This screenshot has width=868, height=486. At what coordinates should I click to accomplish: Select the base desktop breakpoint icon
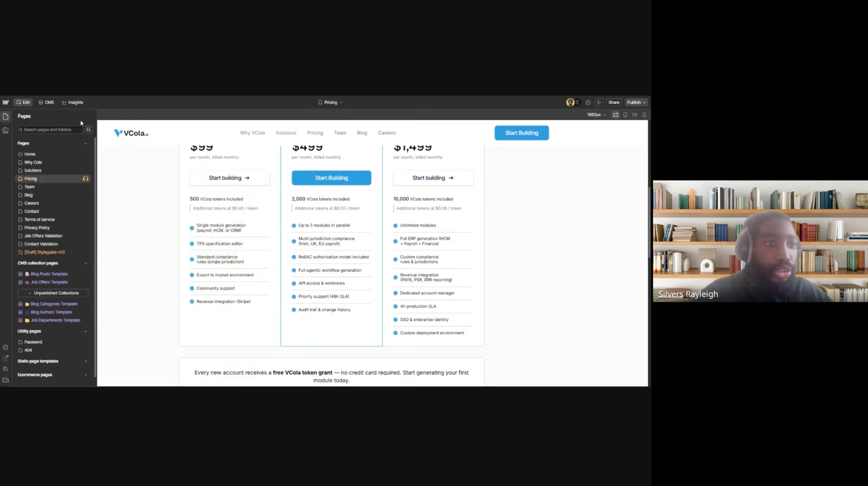616,115
